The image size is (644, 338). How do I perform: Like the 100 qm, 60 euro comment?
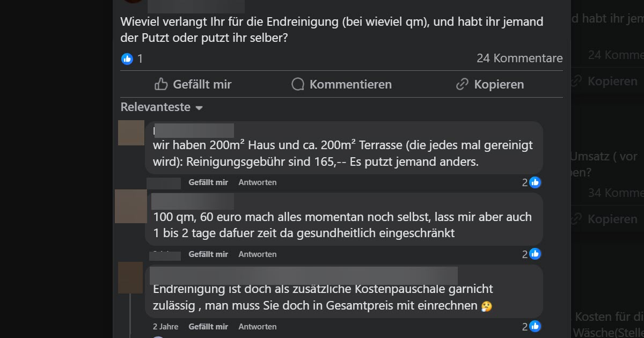coord(208,254)
